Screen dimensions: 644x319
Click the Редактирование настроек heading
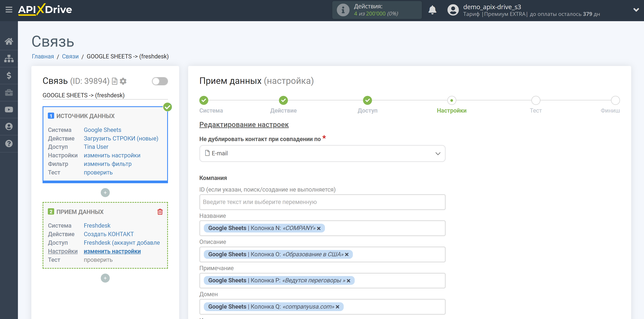(x=244, y=125)
